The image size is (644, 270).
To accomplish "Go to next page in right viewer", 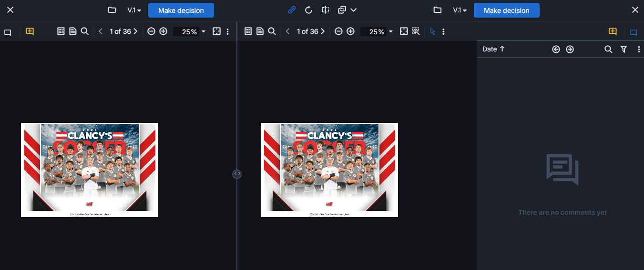I will (x=323, y=31).
